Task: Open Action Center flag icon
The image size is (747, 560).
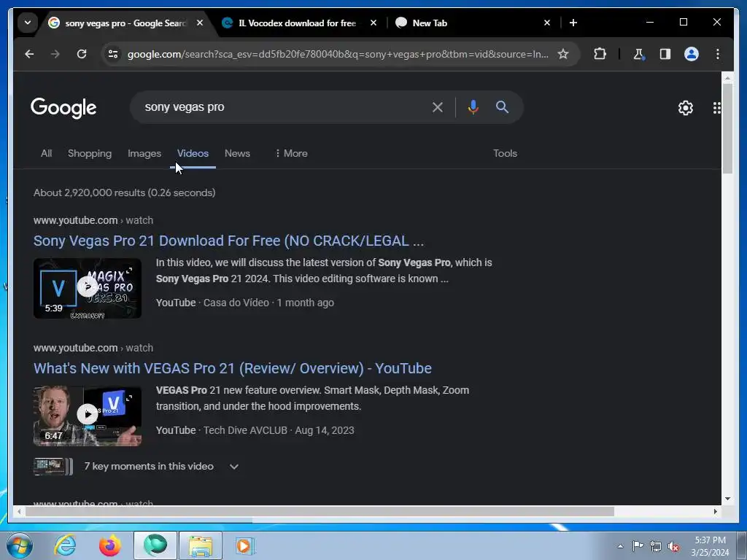Action: pos(638,545)
